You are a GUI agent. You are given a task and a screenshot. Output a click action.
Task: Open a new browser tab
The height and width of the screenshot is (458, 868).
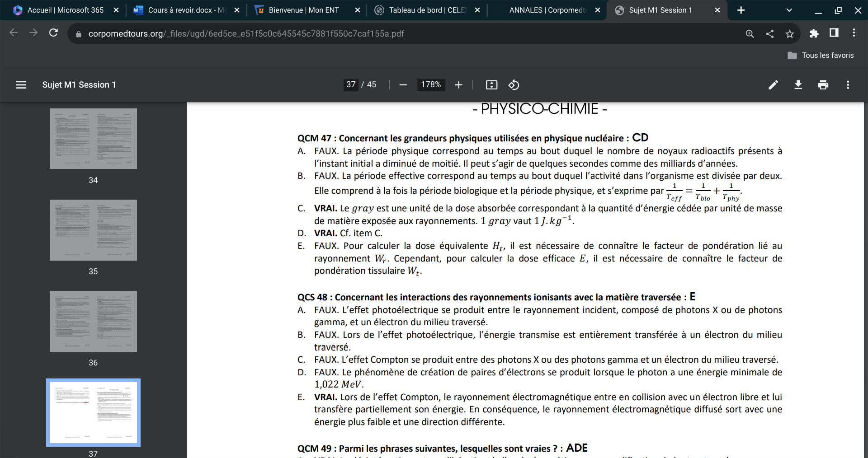coord(741,10)
